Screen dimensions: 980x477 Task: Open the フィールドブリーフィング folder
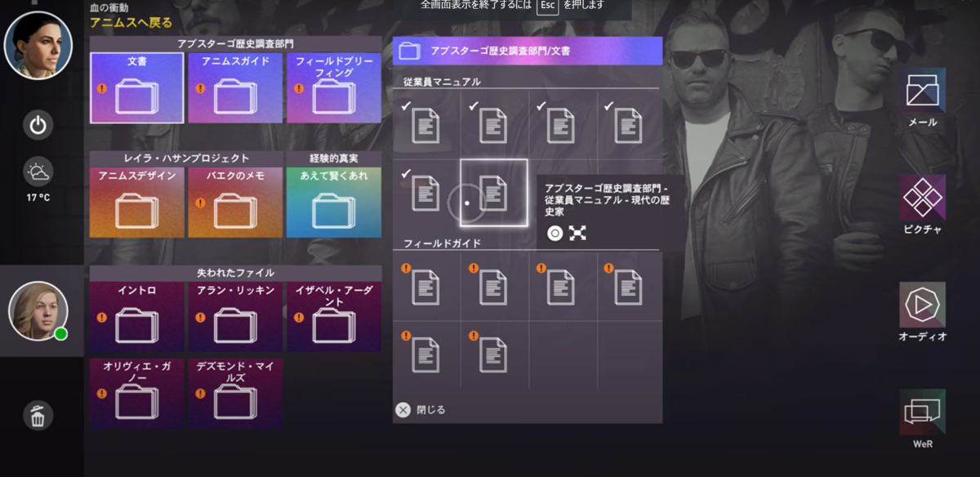click(x=333, y=87)
